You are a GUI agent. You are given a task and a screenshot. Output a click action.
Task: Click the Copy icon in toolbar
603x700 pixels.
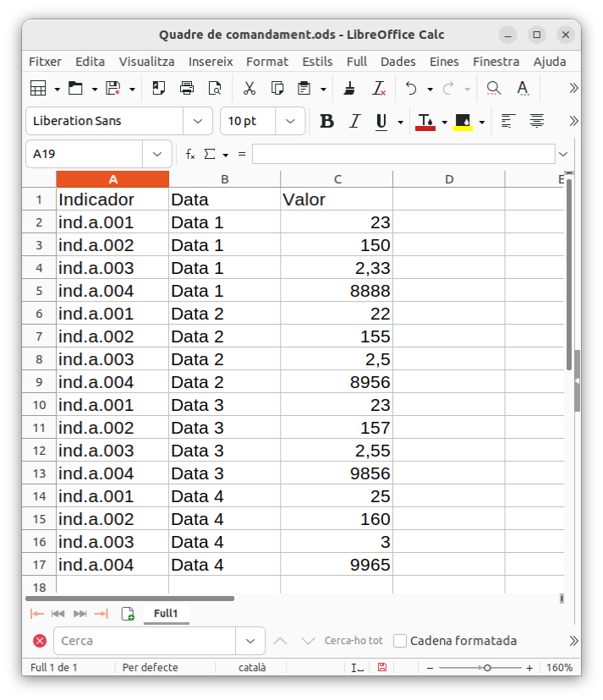(x=277, y=88)
